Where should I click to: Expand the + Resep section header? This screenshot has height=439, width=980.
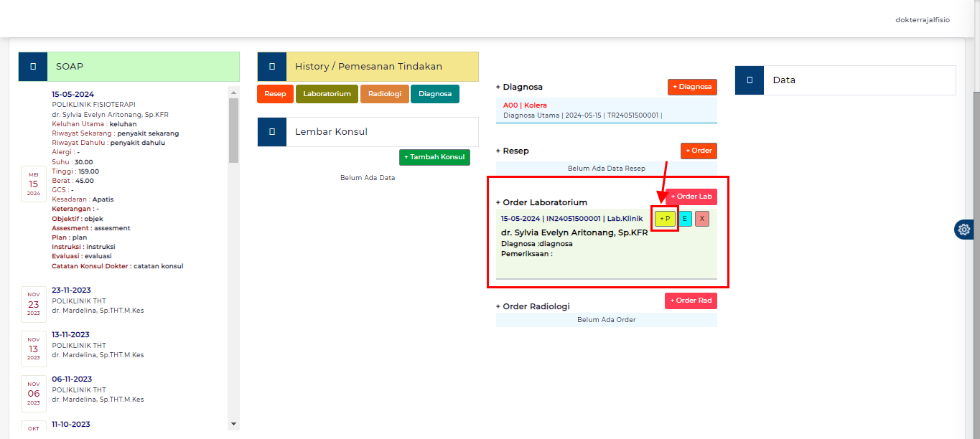514,151
